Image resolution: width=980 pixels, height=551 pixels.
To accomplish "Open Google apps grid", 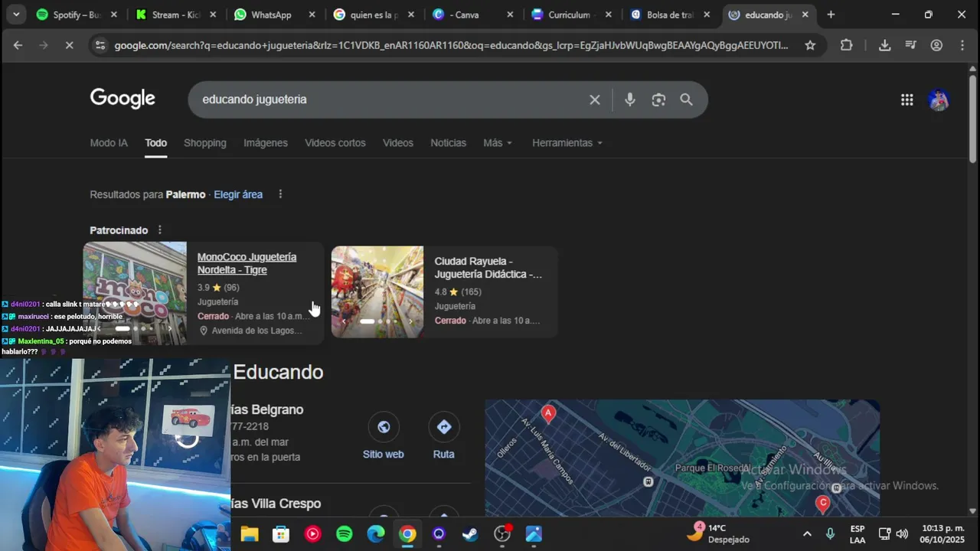I will [x=906, y=99].
